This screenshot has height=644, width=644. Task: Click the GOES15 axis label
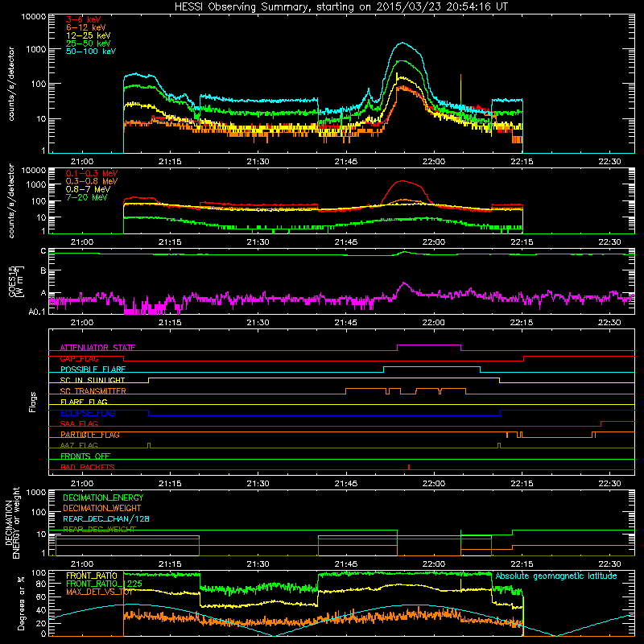click(x=15, y=281)
